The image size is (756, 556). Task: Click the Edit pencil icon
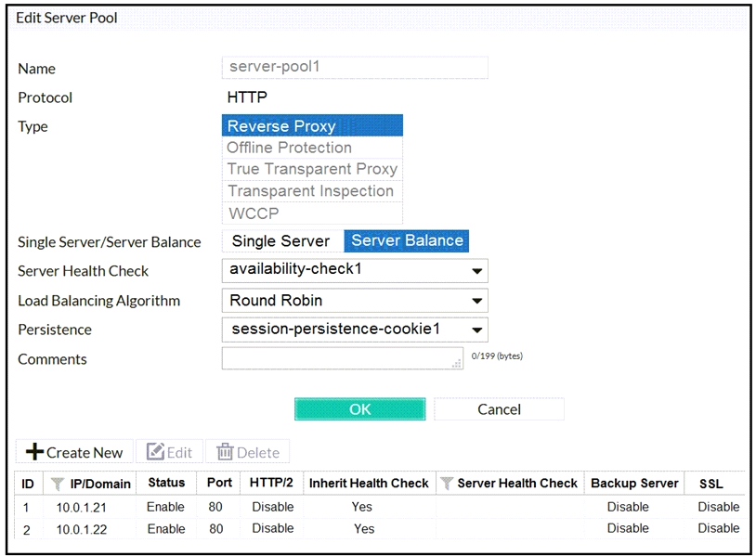(155, 452)
